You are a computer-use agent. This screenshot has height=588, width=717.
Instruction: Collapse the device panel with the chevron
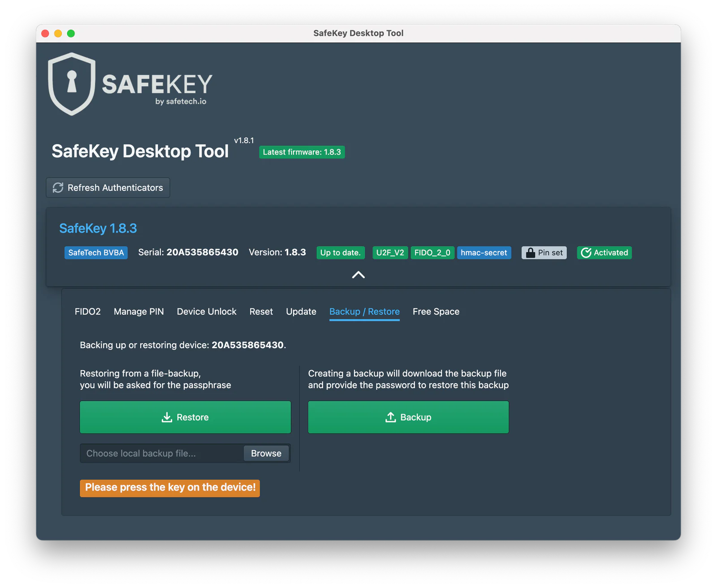point(358,275)
